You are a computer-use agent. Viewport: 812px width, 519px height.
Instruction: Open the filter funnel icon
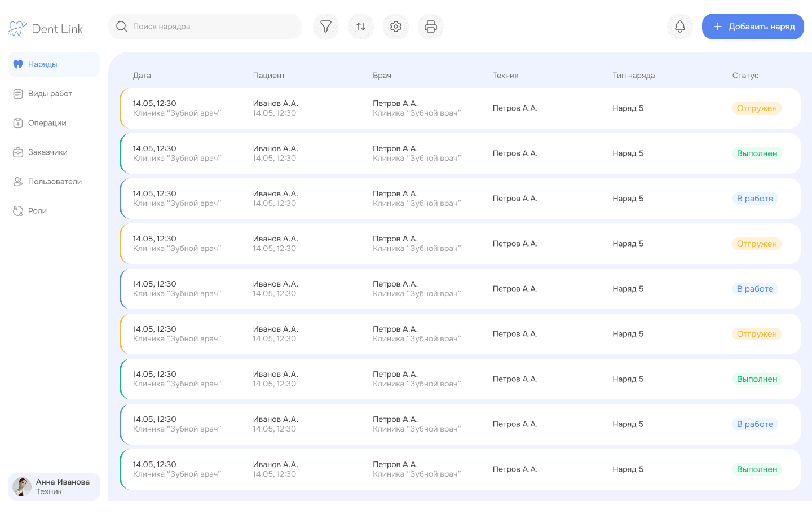pos(326,27)
